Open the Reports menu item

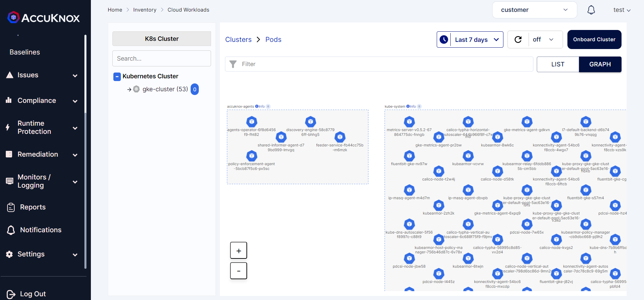[33, 207]
